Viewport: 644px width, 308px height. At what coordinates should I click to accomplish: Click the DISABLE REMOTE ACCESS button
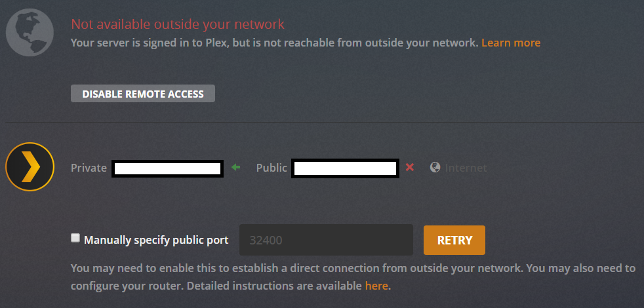point(143,94)
